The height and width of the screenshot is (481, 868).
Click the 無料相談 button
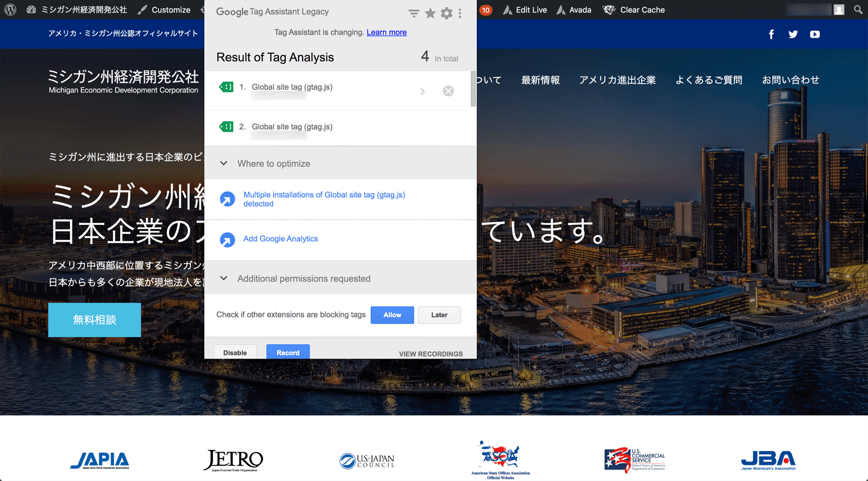94,320
